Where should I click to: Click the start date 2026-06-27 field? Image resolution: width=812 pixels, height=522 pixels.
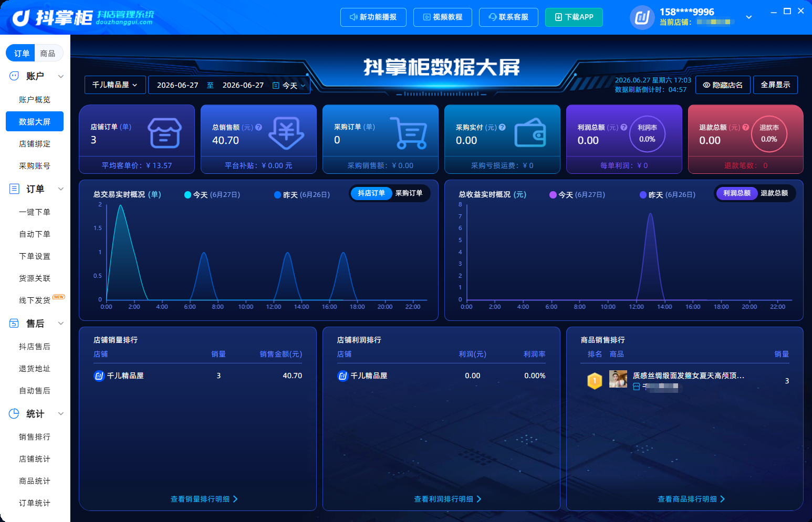(x=178, y=85)
